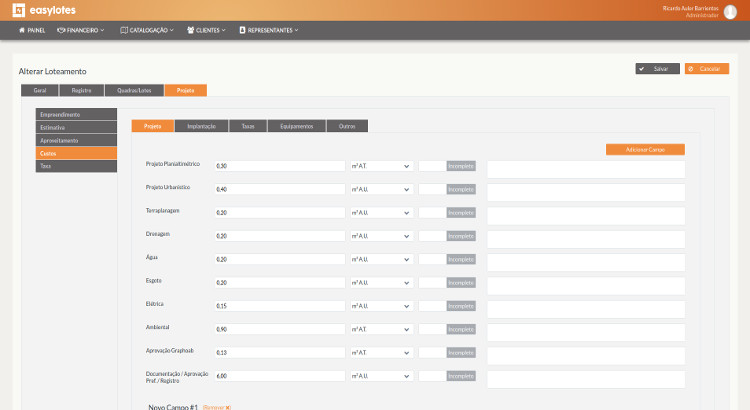Open the Outros sub-tab
This screenshot has width=750, height=410.
347,126
